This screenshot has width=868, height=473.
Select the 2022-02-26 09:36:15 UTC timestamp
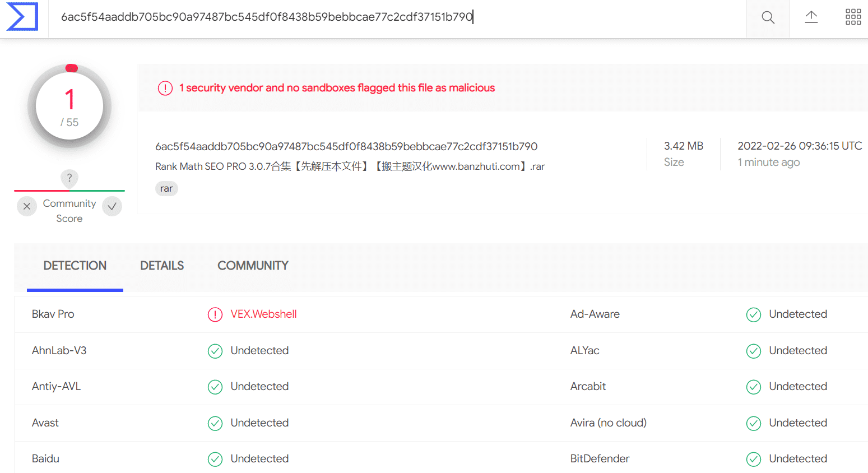pos(800,146)
